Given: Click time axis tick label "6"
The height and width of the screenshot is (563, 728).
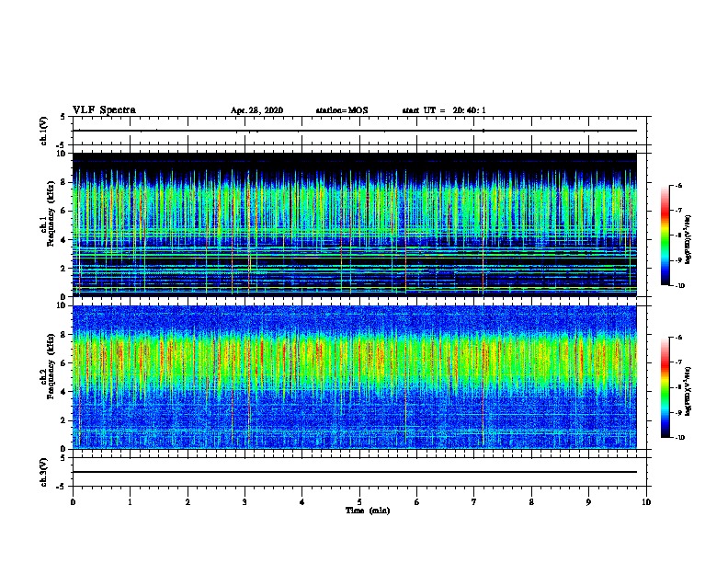Looking at the screenshot, I should [x=417, y=502].
